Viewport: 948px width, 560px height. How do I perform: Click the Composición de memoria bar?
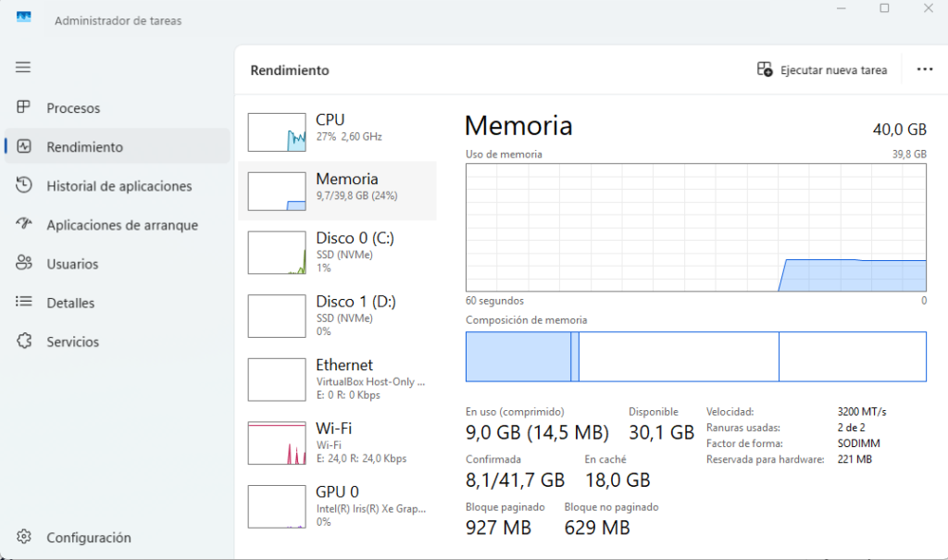(696, 356)
